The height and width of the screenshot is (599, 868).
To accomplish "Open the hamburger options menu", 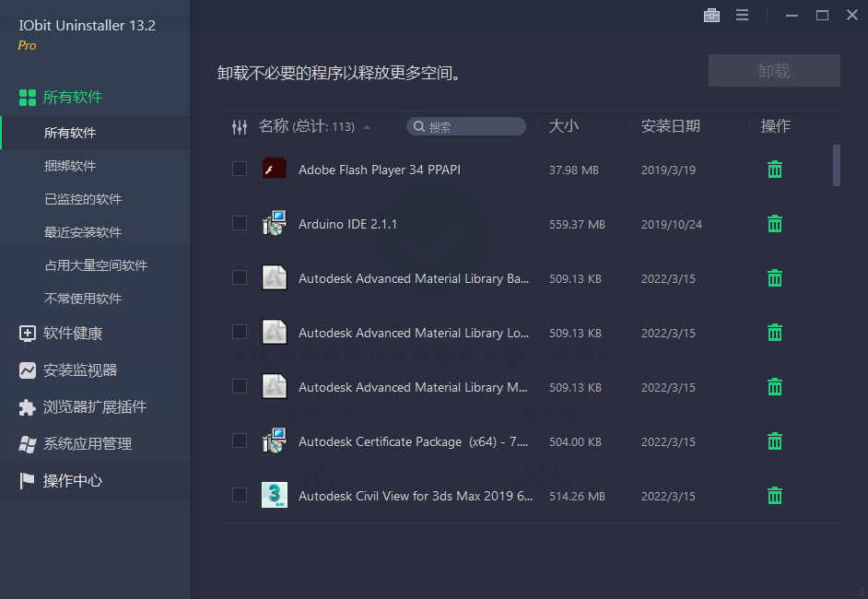I will click(743, 15).
